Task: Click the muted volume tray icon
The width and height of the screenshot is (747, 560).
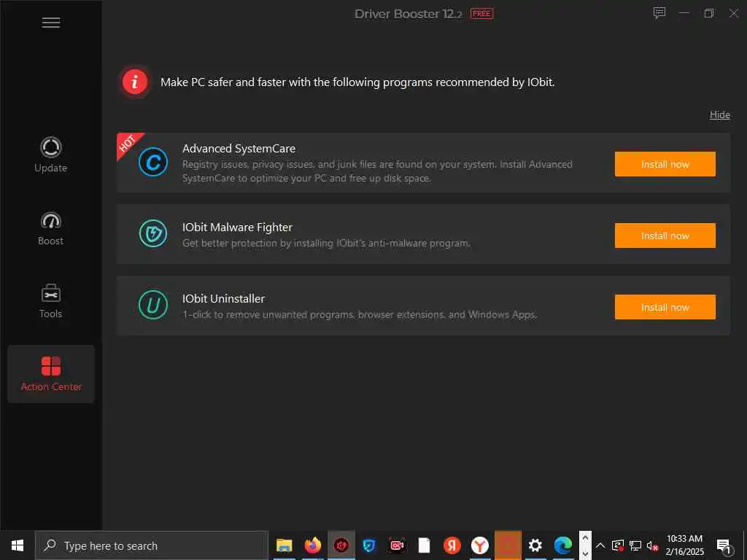Action: tap(652, 545)
